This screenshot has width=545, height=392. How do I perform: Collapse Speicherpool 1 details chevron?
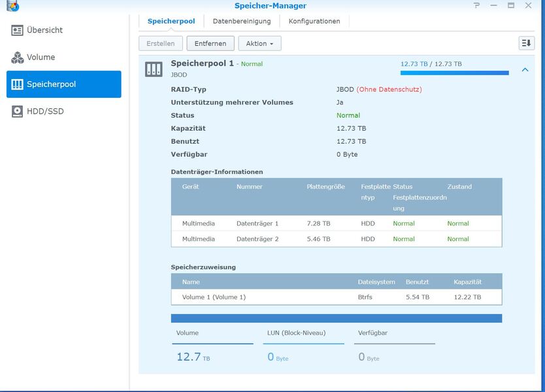coord(525,70)
